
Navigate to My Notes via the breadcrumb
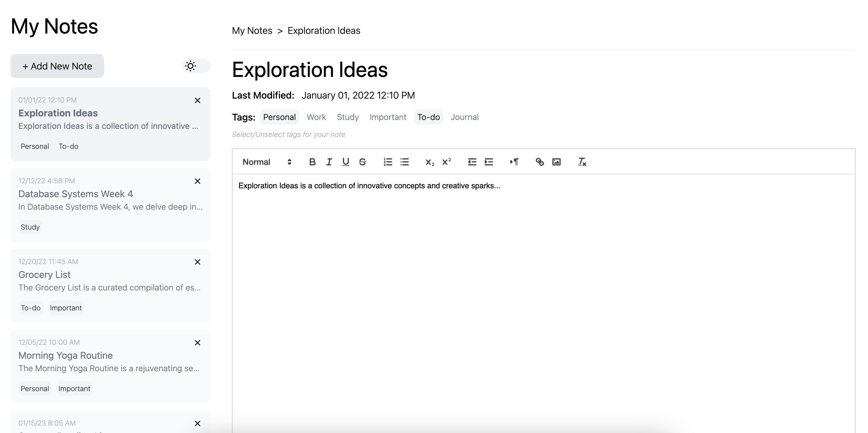(252, 30)
